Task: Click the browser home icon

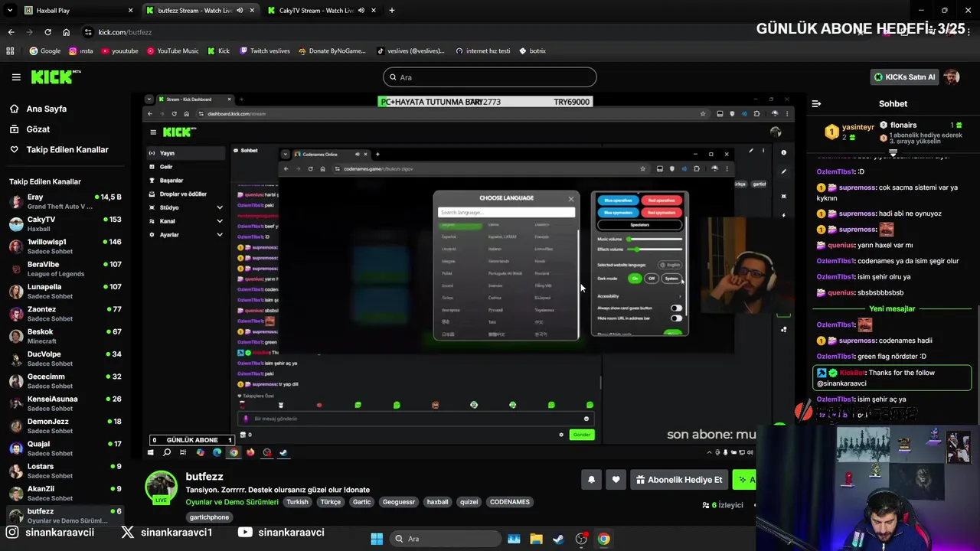Action: pyautogui.click(x=66, y=32)
